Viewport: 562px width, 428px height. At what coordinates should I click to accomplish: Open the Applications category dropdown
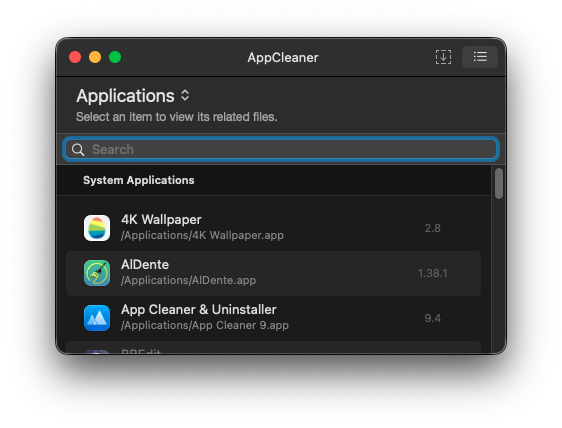133,96
